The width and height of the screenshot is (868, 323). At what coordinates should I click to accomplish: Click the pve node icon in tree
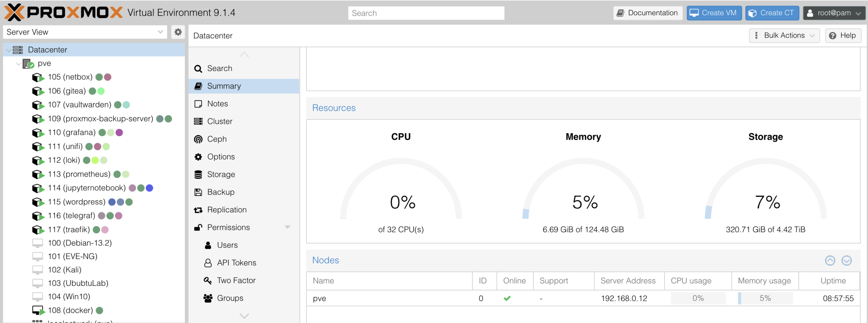pos(28,64)
